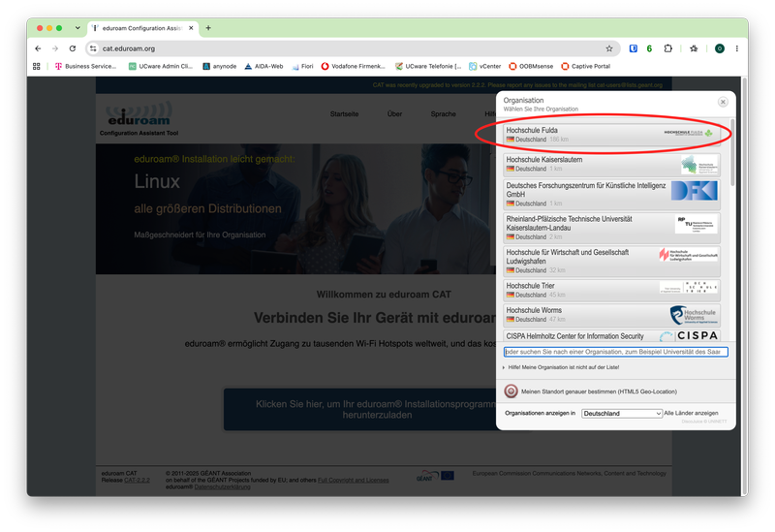The height and width of the screenshot is (532, 775).
Task: Open the anynode bookmark
Action: point(220,66)
